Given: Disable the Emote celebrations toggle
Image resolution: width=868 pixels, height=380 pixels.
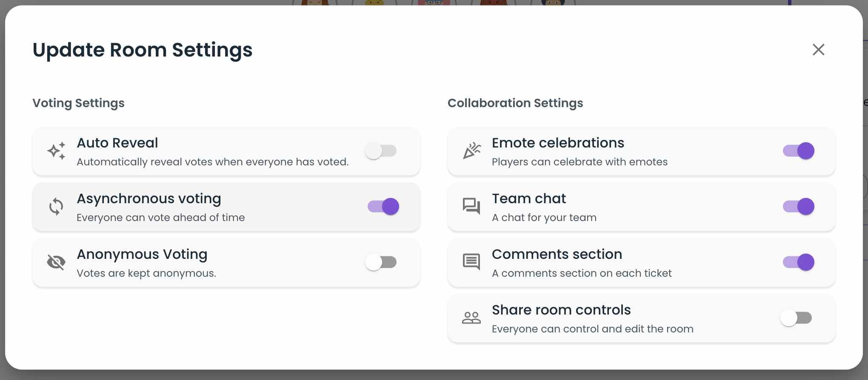Looking at the screenshot, I should (799, 151).
